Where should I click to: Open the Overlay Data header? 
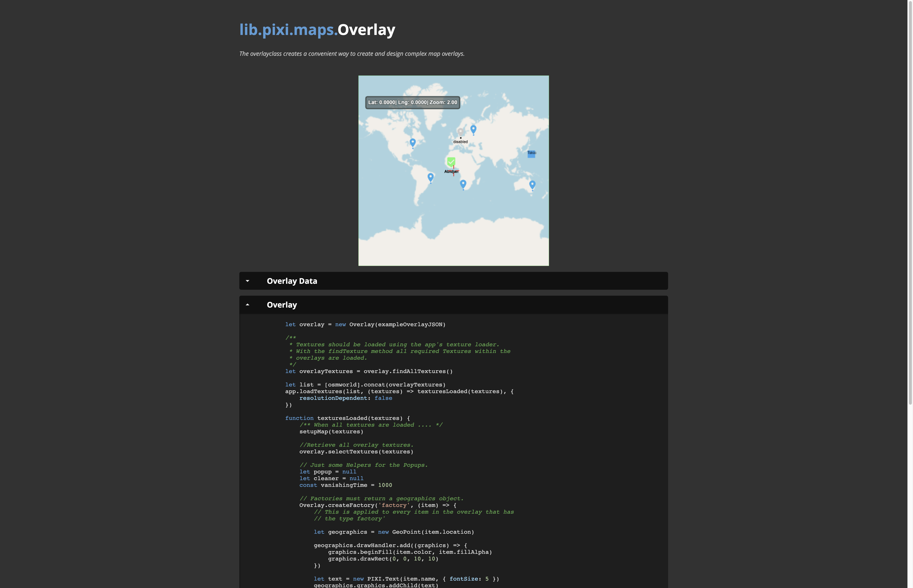pos(292,281)
